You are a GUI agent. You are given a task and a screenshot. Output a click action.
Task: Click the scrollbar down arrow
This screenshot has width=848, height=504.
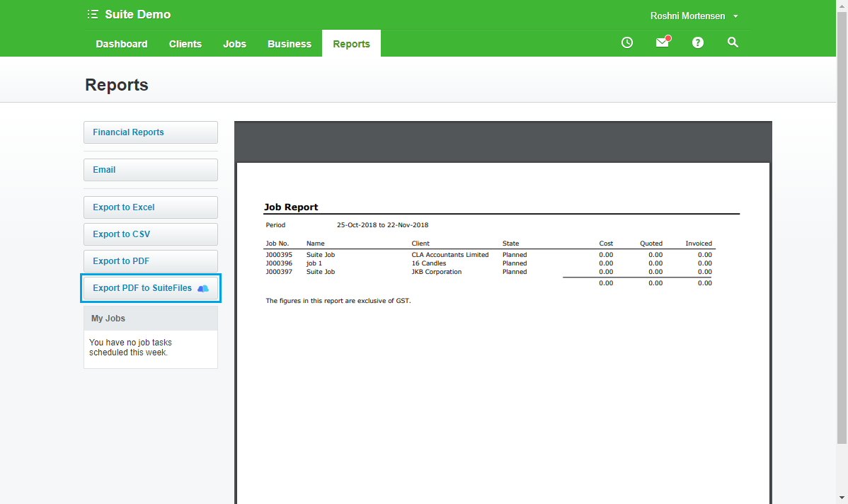843,499
